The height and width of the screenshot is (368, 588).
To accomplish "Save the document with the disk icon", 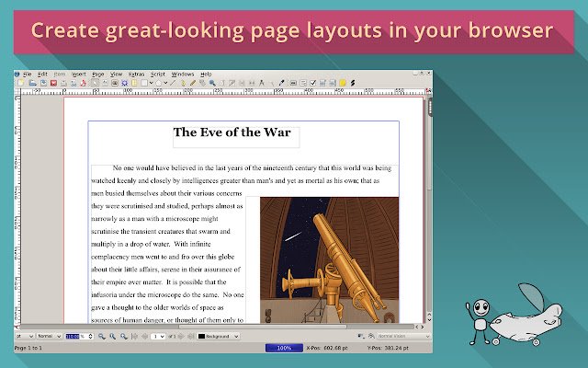I will [43, 83].
